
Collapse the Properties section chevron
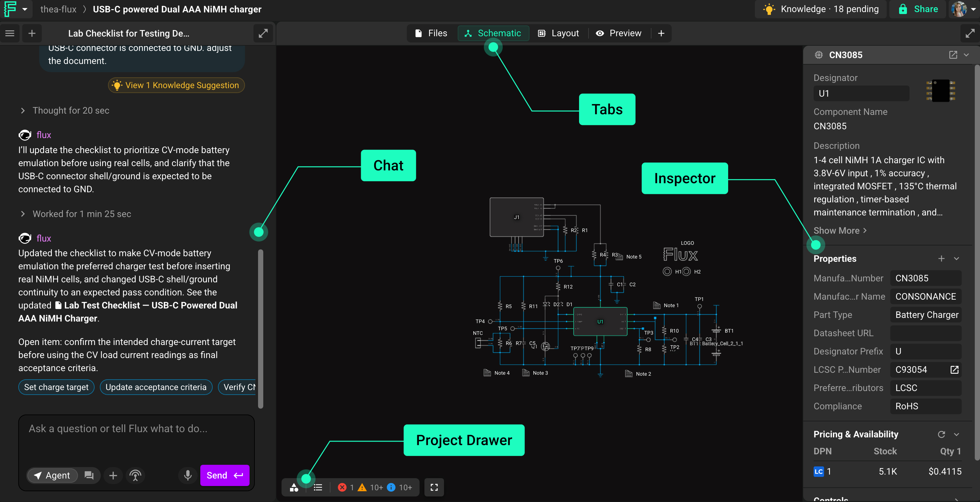[957, 259]
